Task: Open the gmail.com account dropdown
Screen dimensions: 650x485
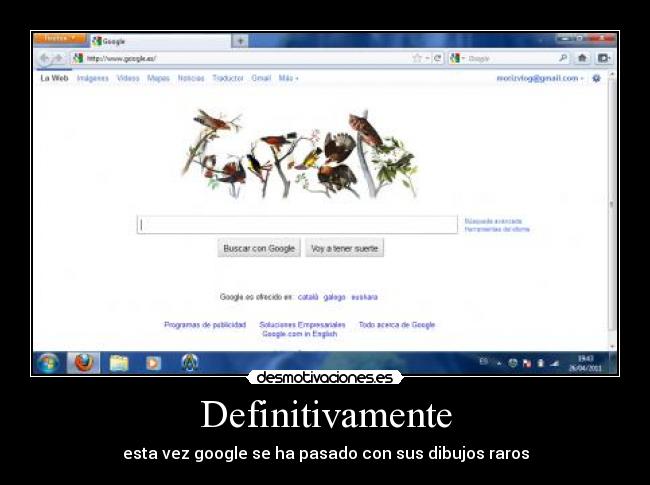Action: coord(540,78)
